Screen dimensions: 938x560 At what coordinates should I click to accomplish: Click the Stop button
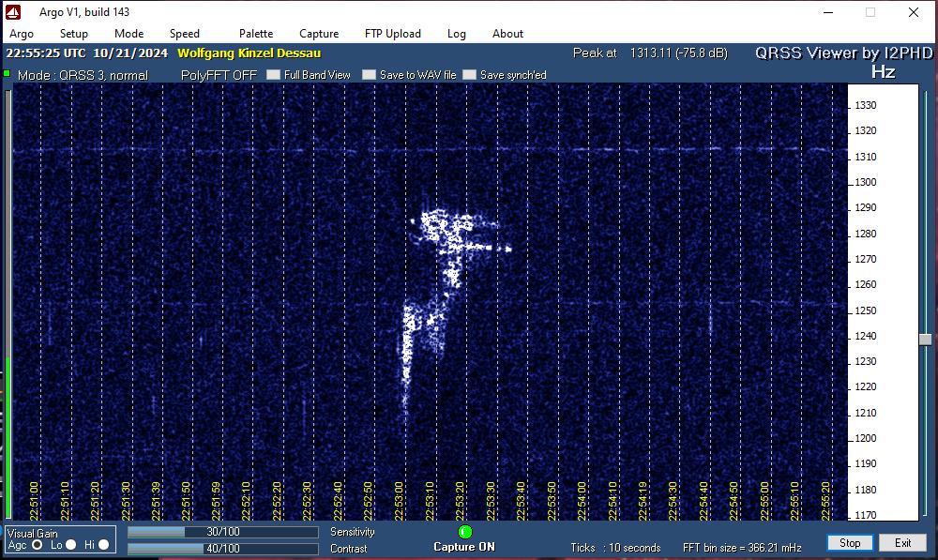[850, 543]
